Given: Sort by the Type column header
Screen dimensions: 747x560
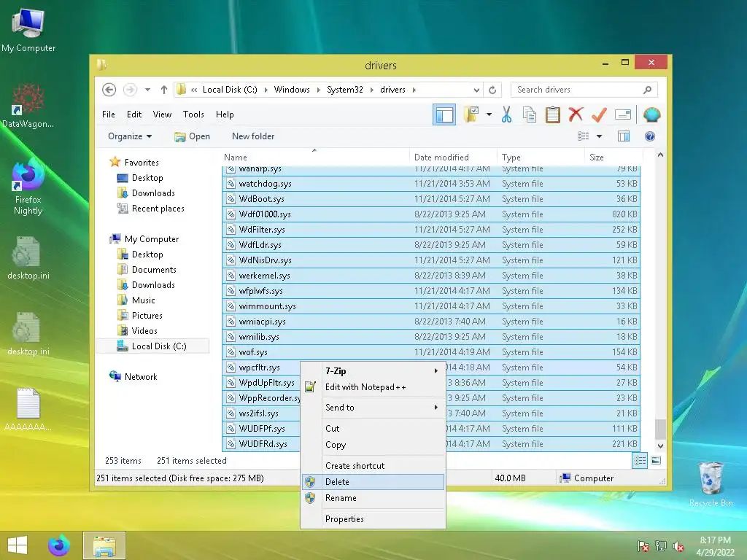Looking at the screenshot, I should coord(541,157).
